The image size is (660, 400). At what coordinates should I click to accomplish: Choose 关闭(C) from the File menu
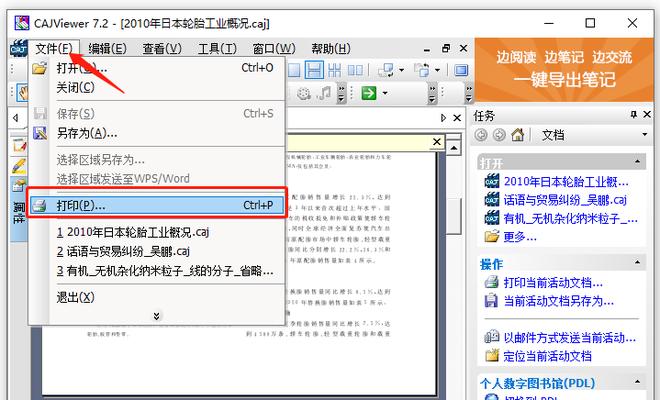tap(158, 88)
